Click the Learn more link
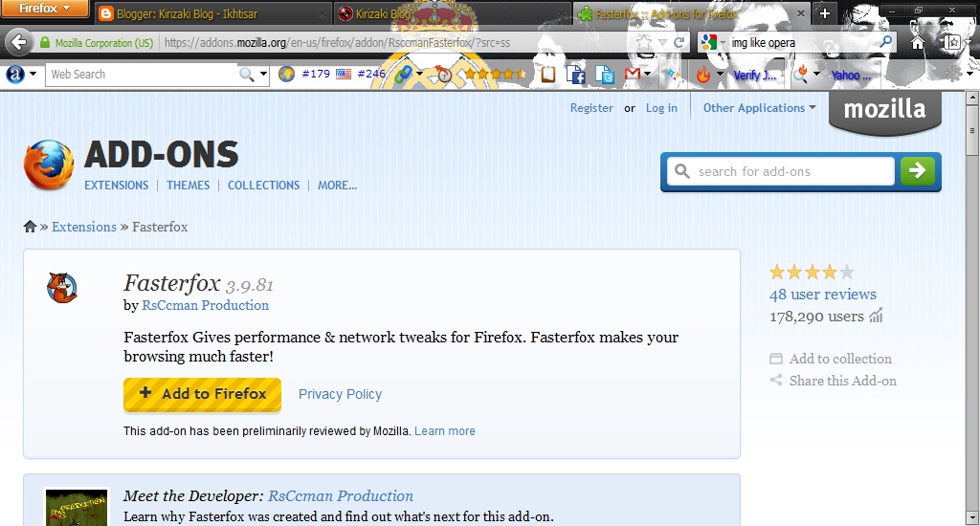The image size is (980, 526). coord(444,431)
